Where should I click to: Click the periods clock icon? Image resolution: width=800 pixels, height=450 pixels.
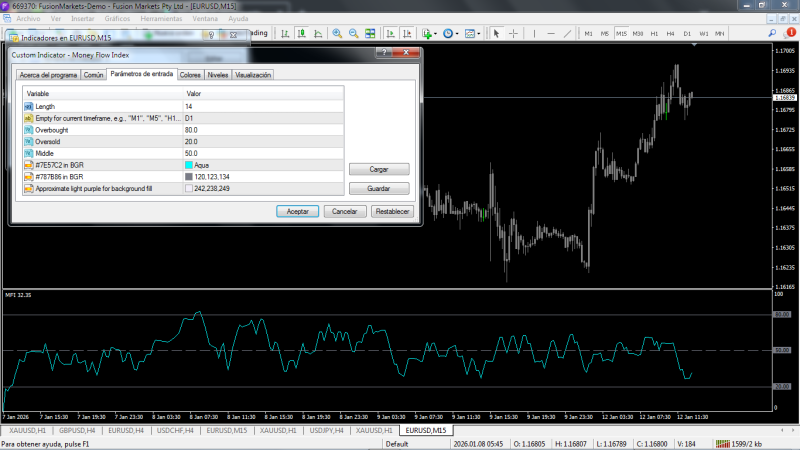click(447, 34)
